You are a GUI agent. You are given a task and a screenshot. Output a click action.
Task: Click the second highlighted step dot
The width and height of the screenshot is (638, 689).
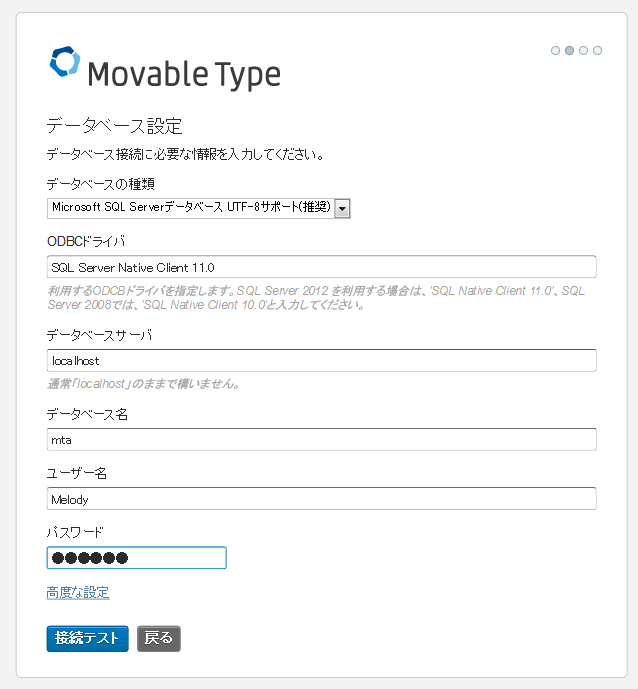point(569,51)
